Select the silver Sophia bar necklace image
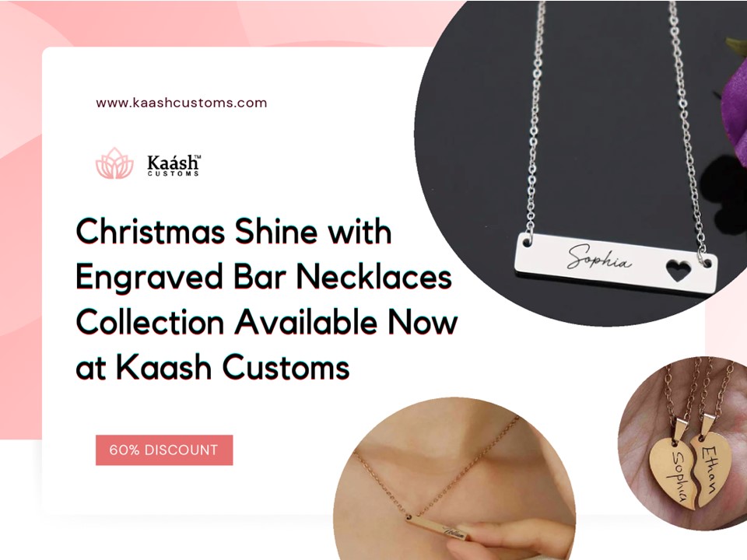 (x=580, y=162)
